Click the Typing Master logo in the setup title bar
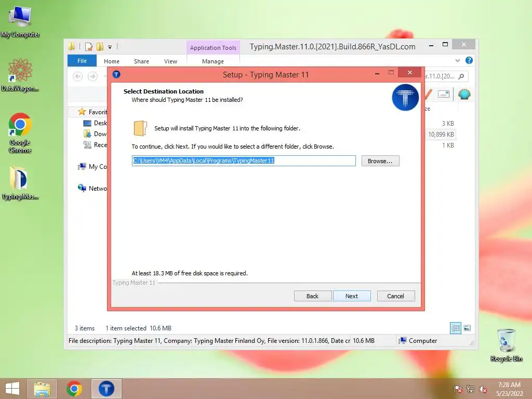The width and height of the screenshot is (532, 399). 116,74
